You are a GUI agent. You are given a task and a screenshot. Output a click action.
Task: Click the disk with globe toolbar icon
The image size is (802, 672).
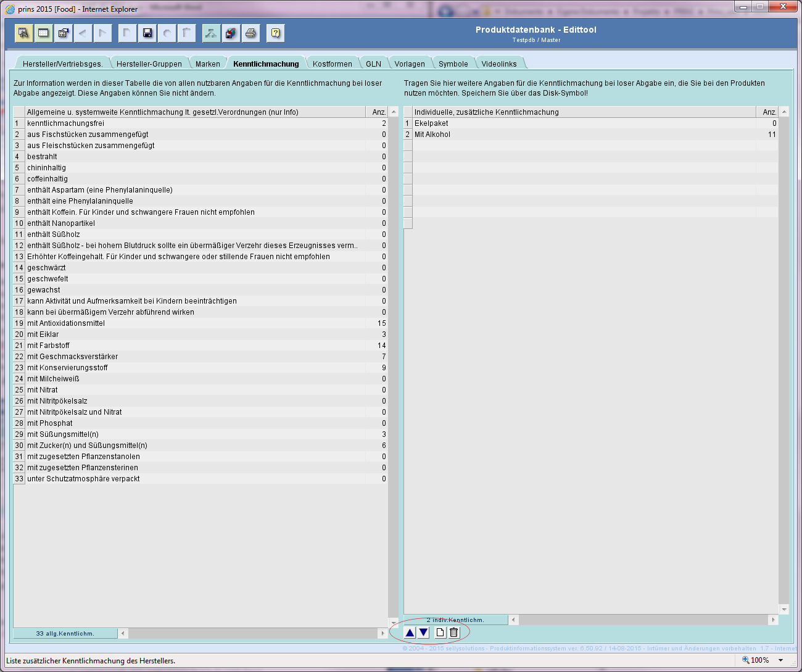tap(231, 33)
